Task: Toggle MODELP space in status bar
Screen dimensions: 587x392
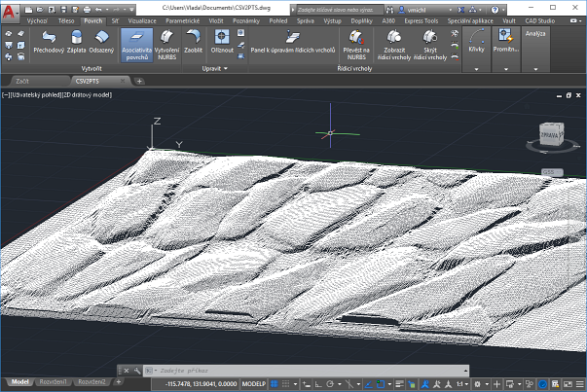Action: click(254, 383)
